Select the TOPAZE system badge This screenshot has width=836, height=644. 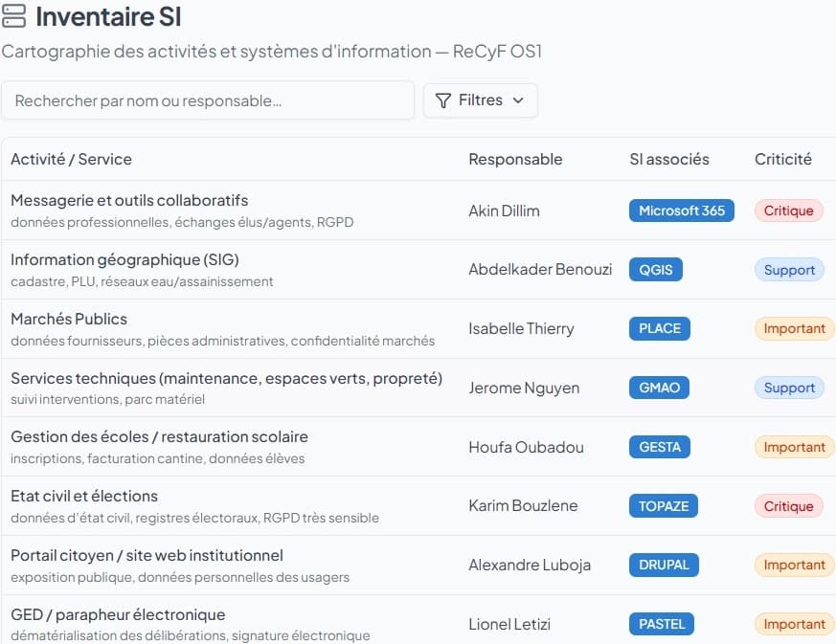tap(664, 506)
